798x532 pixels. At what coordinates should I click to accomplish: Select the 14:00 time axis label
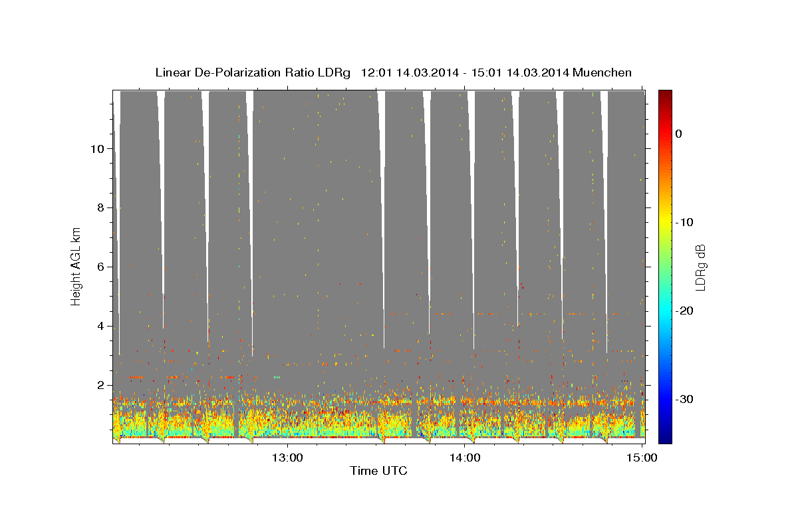(464, 458)
